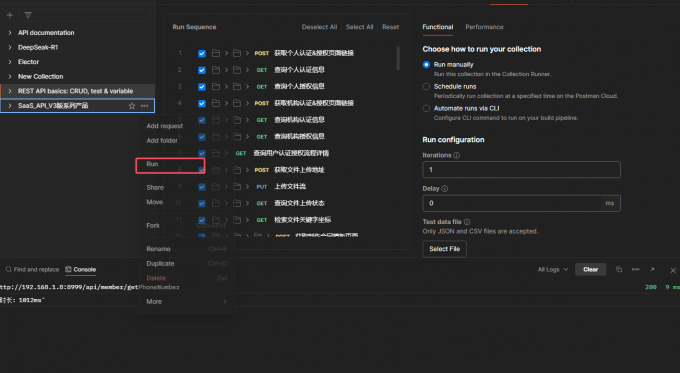Image resolution: width=680 pixels, height=373 pixels.
Task: Select the Automate runs via CLI option
Action: [426, 108]
